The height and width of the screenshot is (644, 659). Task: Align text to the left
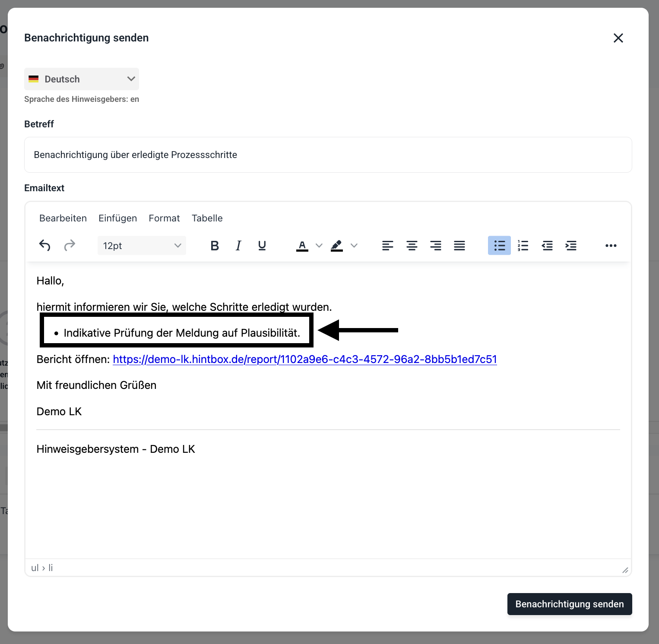(x=387, y=246)
